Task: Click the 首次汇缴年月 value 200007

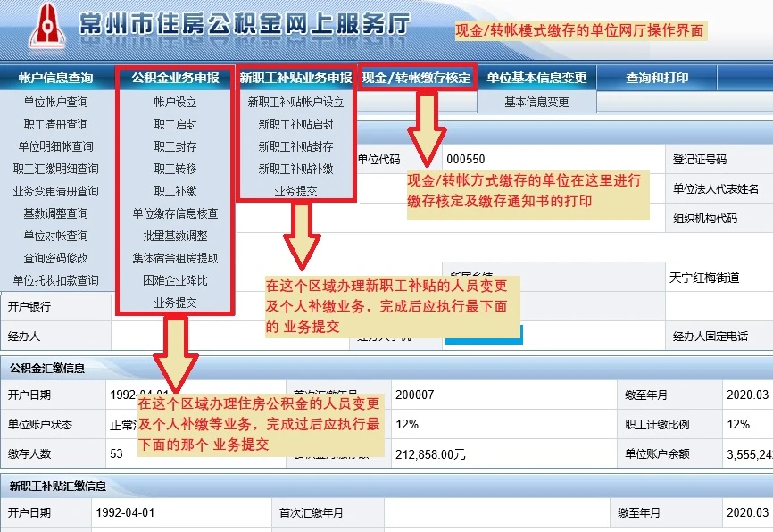Action: click(414, 395)
